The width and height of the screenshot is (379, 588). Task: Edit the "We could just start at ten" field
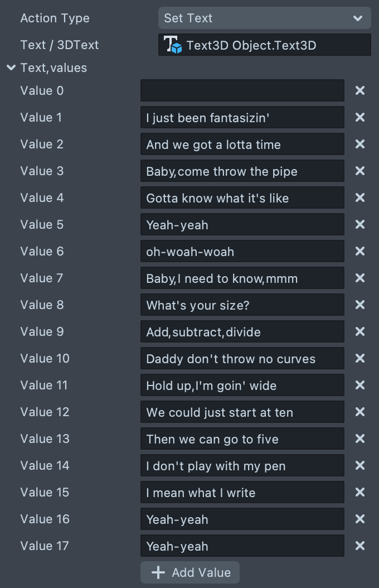click(242, 412)
